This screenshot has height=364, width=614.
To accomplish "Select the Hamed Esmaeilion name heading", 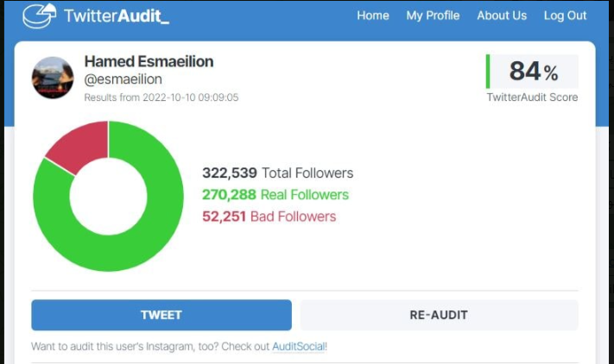I will 149,62.
